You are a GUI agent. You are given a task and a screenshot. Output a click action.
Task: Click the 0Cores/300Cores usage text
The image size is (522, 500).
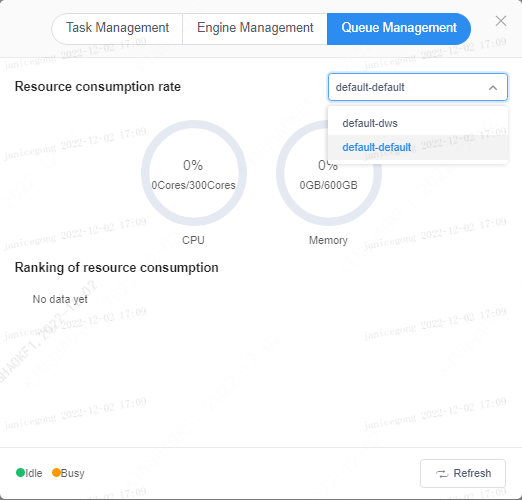193,185
